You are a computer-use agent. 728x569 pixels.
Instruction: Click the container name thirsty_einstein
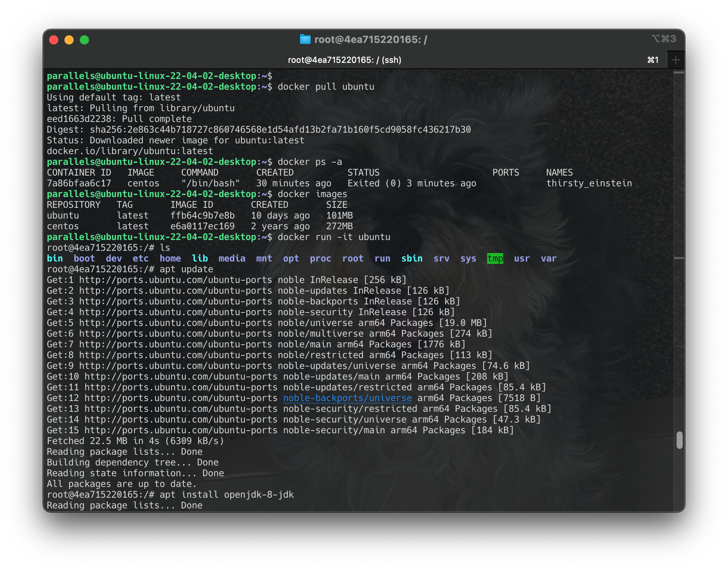pos(589,183)
